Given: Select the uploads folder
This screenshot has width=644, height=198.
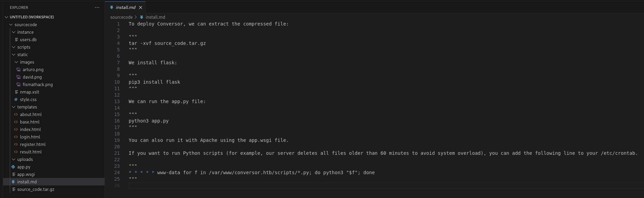Looking at the screenshot, I should pos(24,159).
